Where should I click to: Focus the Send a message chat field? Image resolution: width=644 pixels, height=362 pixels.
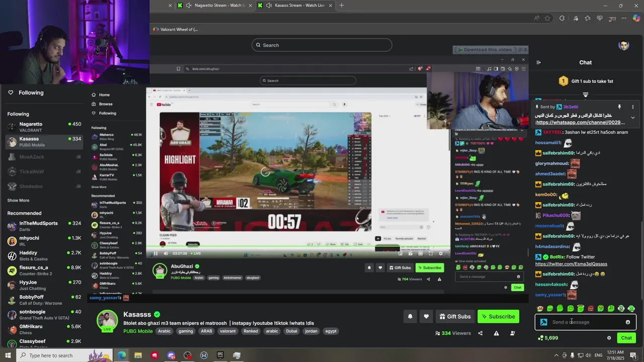click(585, 322)
